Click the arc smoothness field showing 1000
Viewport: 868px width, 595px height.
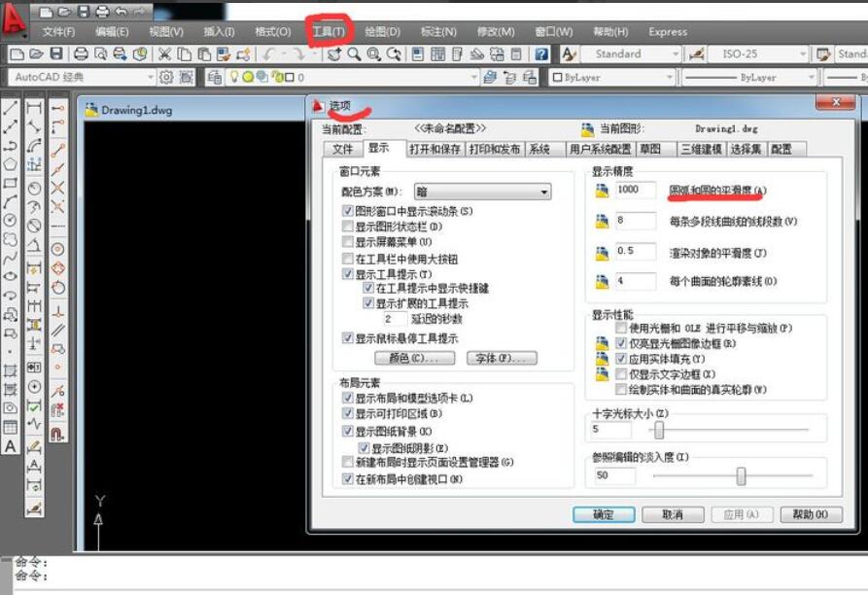pos(636,190)
